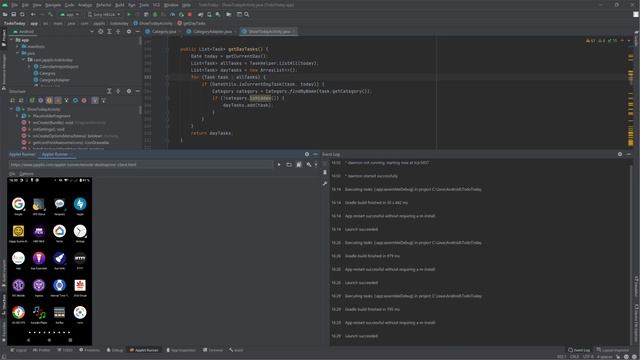Click UTF-8 encoding in status bar

[x=588, y=357]
